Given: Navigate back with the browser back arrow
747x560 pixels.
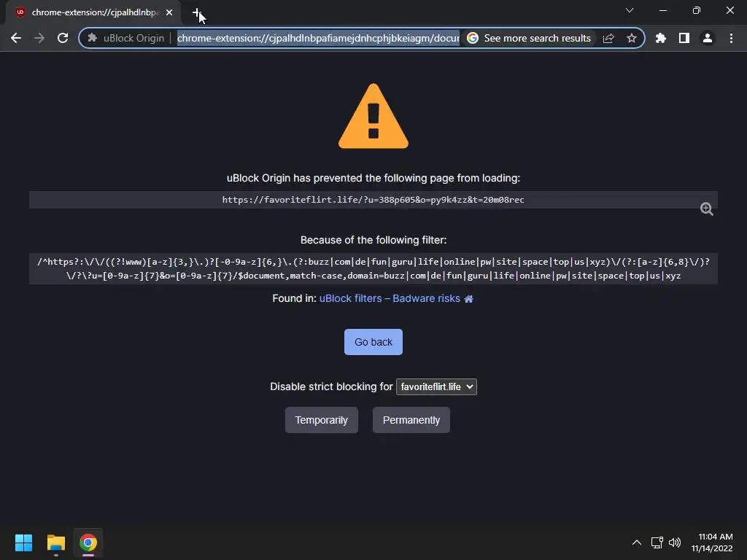Looking at the screenshot, I should point(16,38).
